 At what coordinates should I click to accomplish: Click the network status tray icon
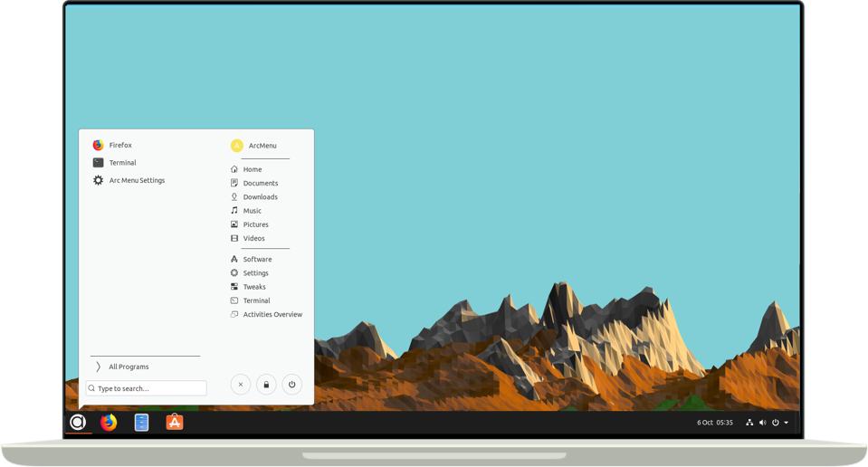click(x=749, y=423)
